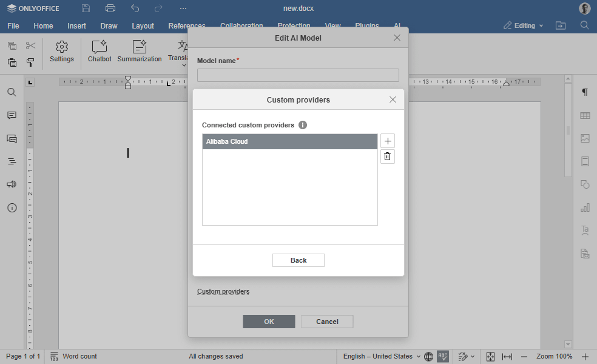Open the Track changes dropdown in status bar
This screenshot has width=597, height=364.
click(467, 356)
